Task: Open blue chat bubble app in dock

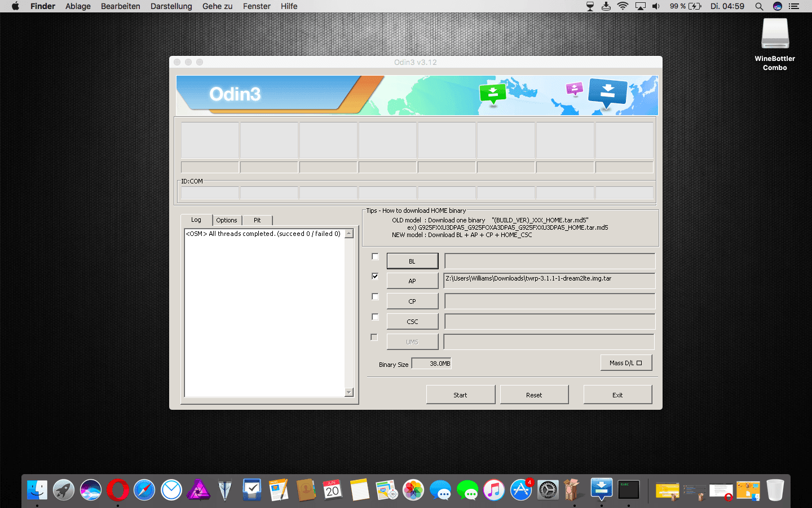Action: tap(440, 490)
